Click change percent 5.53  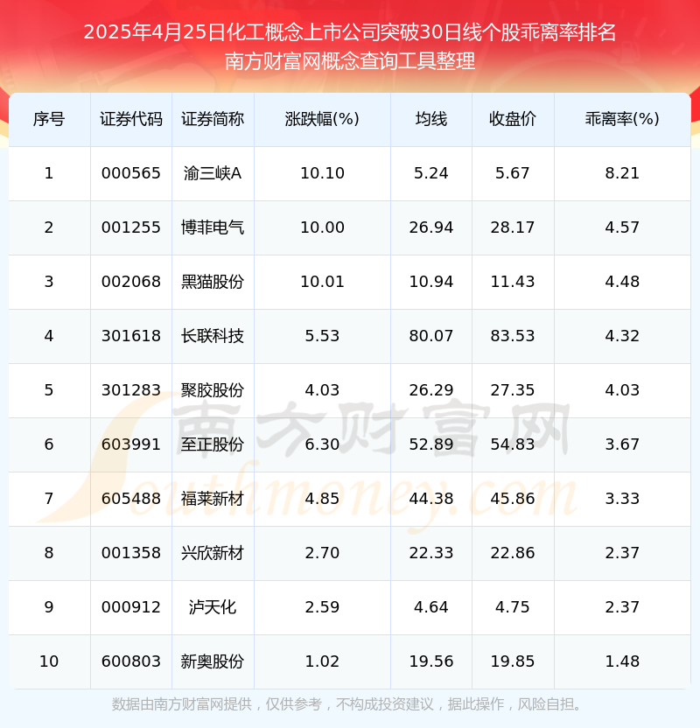click(x=322, y=336)
